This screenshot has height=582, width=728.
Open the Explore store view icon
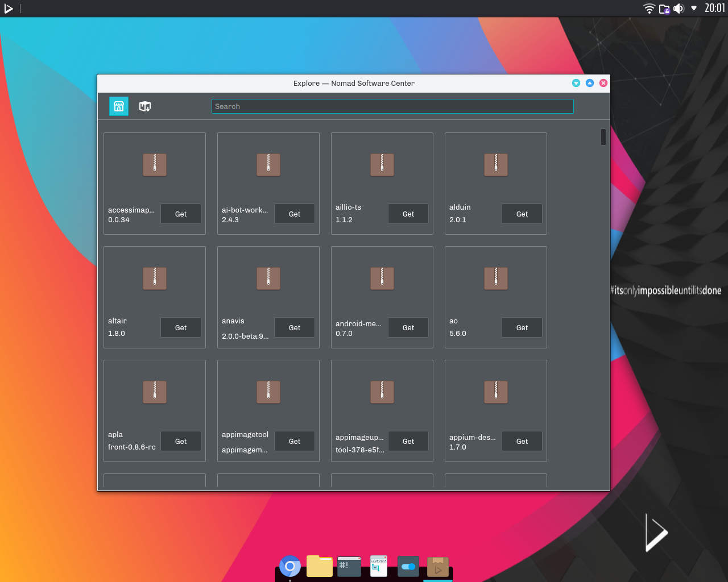coord(119,106)
